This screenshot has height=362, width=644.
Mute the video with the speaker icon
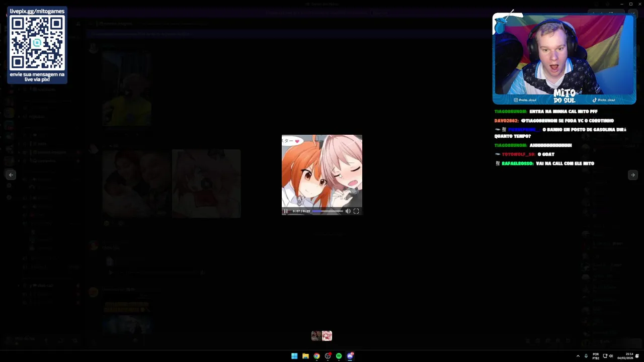[x=348, y=211]
